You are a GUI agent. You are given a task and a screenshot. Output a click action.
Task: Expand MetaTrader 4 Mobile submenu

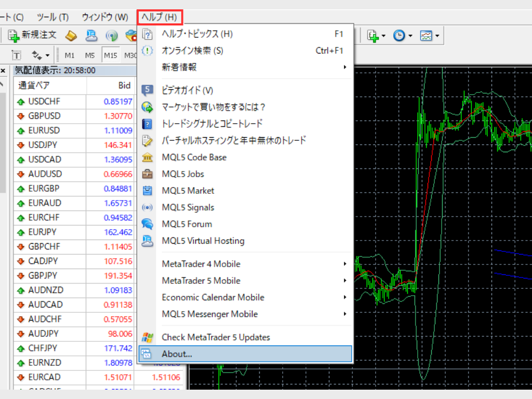pyautogui.click(x=245, y=263)
